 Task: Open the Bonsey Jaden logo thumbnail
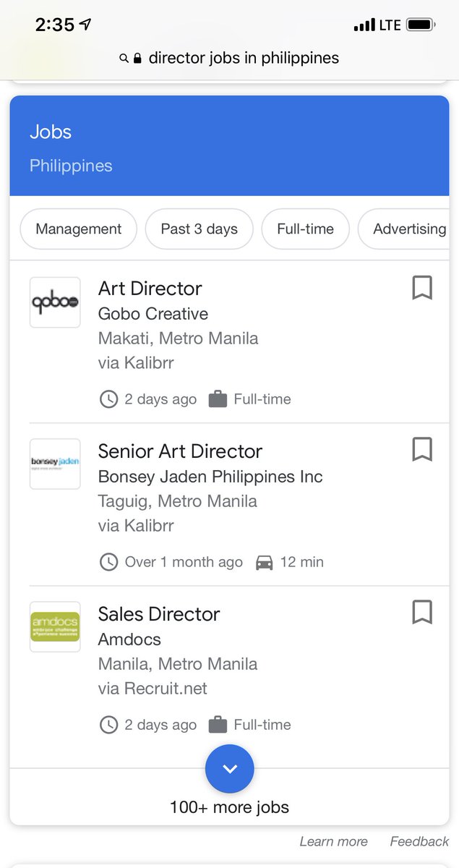click(x=55, y=464)
